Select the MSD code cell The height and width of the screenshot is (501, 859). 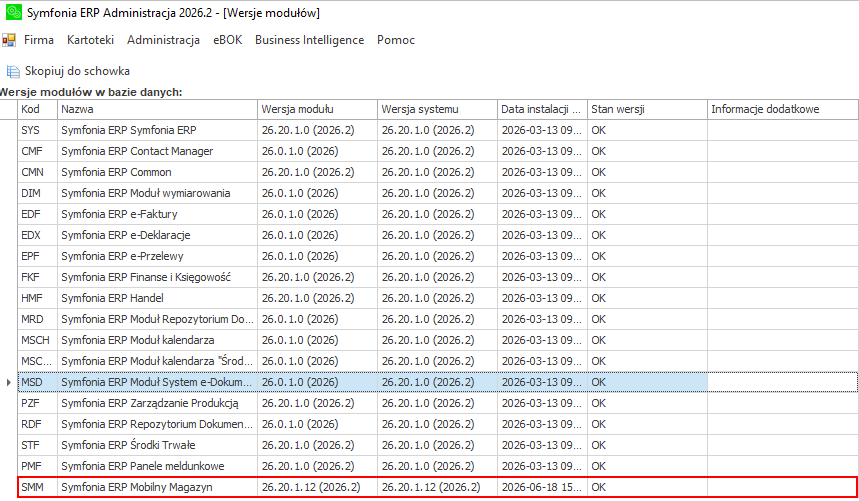pos(37,382)
